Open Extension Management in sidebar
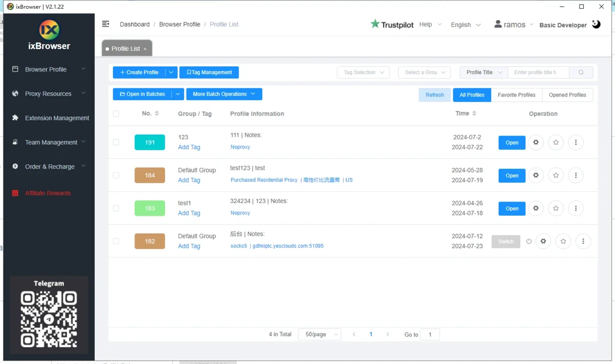615x364 pixels. [x=49, y=118]
